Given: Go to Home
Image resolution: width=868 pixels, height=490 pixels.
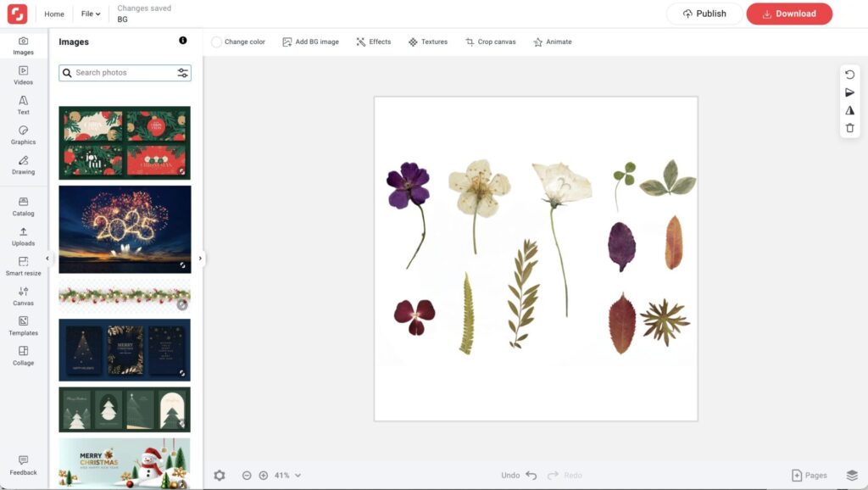Looking at the screenshot, I should [x=54, y=14].
